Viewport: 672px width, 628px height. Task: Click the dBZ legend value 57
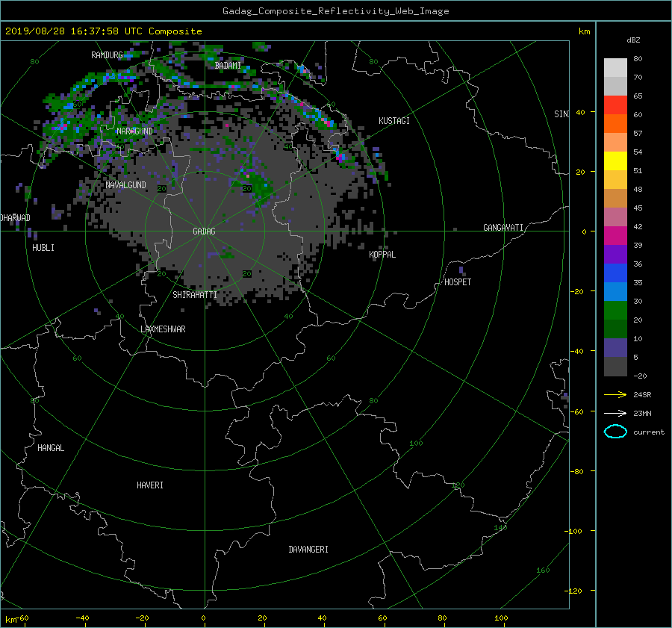[638, 134]
